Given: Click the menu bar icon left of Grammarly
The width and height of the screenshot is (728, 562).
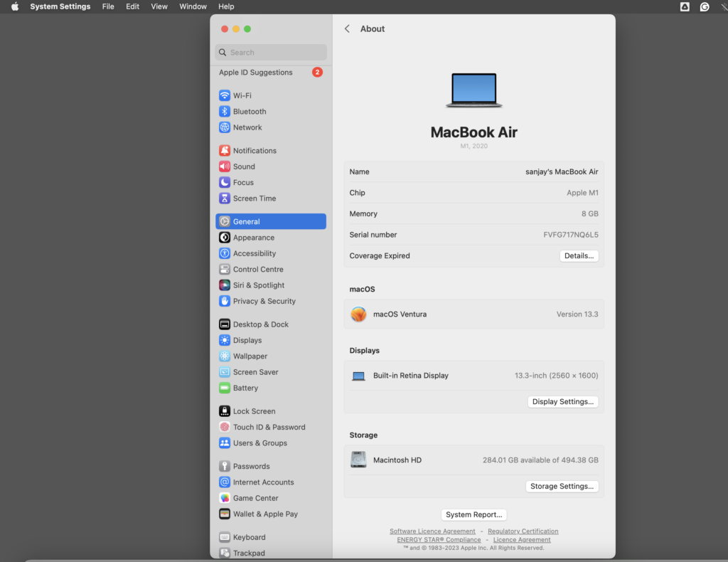Looking at the screenshot, I should [685, 6].
